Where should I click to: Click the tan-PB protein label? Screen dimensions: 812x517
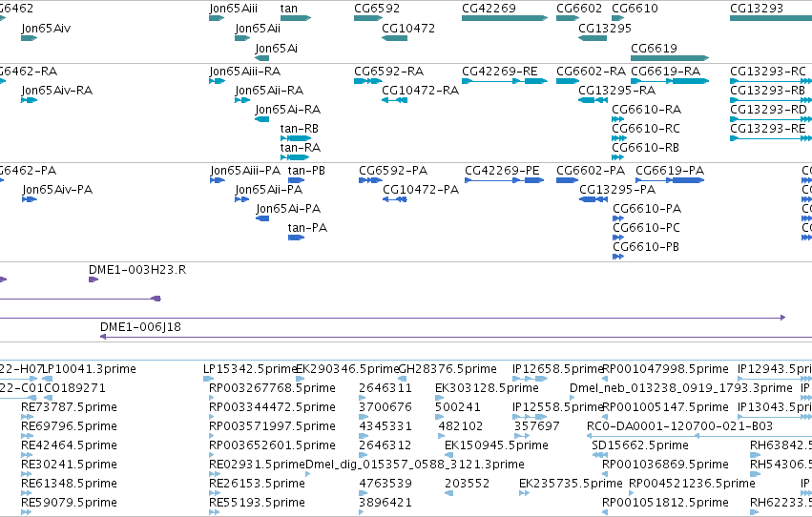click(306, 171)
